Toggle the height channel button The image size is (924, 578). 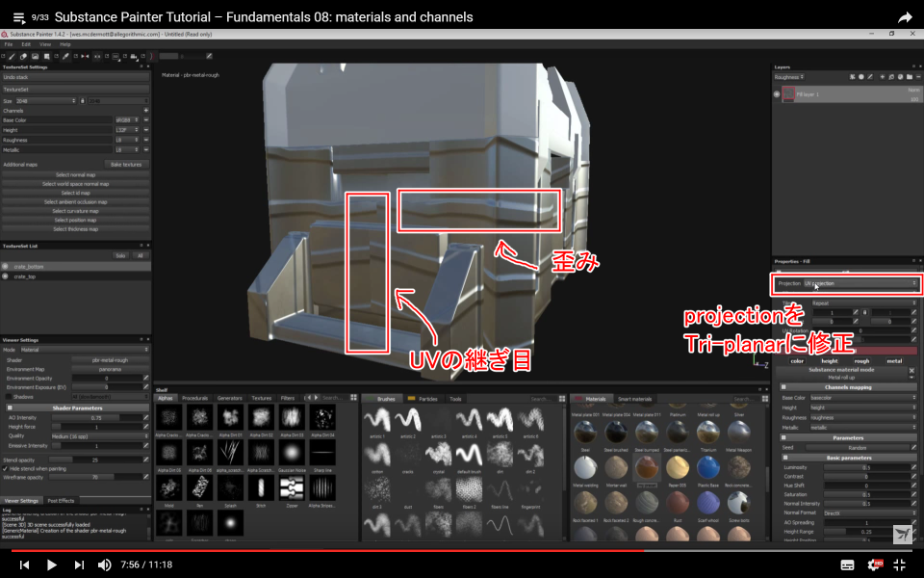[x=829, y=361]
